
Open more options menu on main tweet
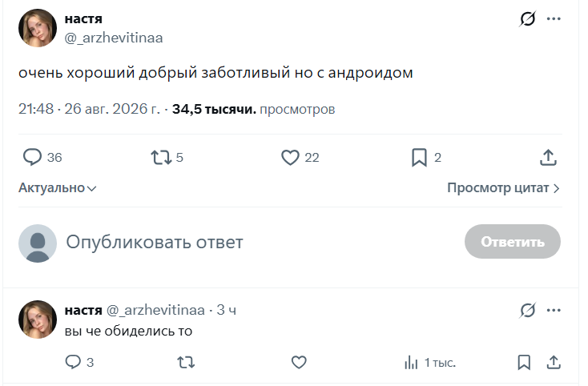pyautogui.click(x=554, y=18)
